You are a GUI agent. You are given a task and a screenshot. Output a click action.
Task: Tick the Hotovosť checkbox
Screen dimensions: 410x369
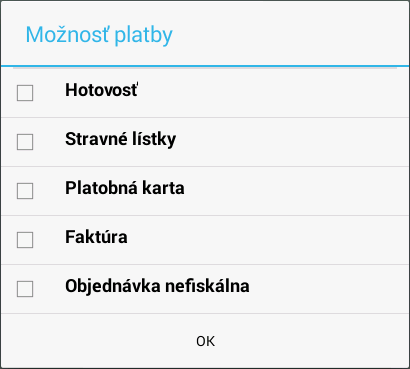point(25,93)
